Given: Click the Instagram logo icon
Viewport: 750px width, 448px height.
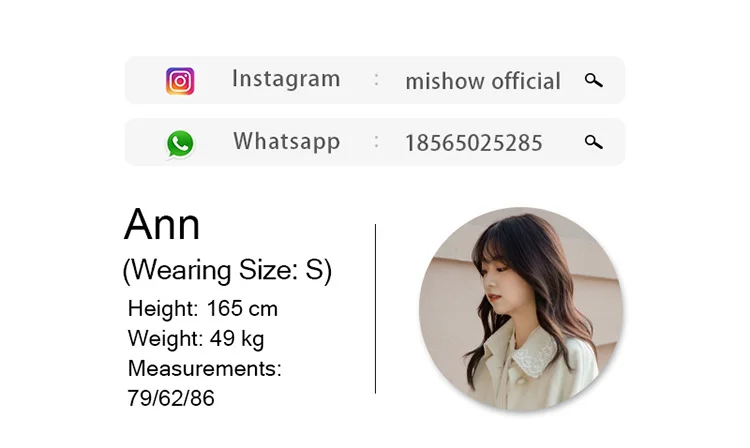Looking at the screenshot, I should 180,81.
